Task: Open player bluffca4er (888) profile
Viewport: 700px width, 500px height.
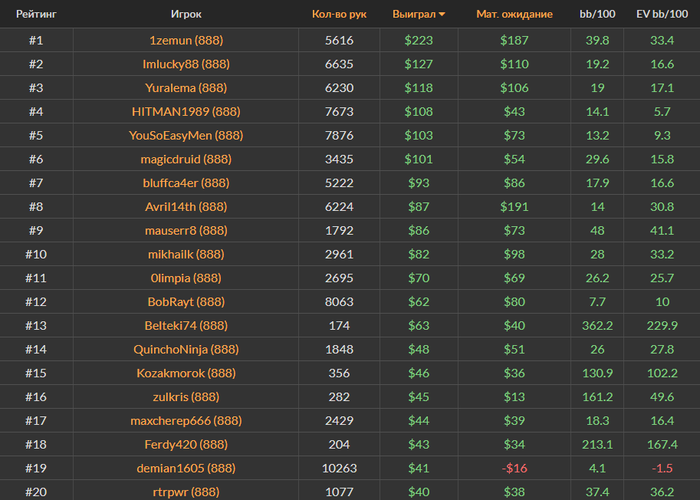Action: [x=186, y=183]
